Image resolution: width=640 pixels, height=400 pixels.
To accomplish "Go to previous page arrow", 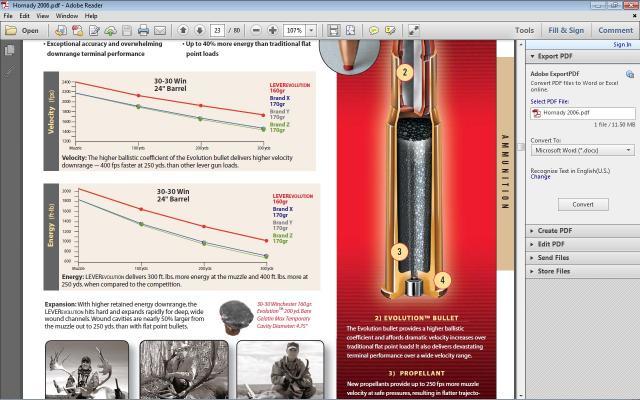I will click(x=183, y=30).
